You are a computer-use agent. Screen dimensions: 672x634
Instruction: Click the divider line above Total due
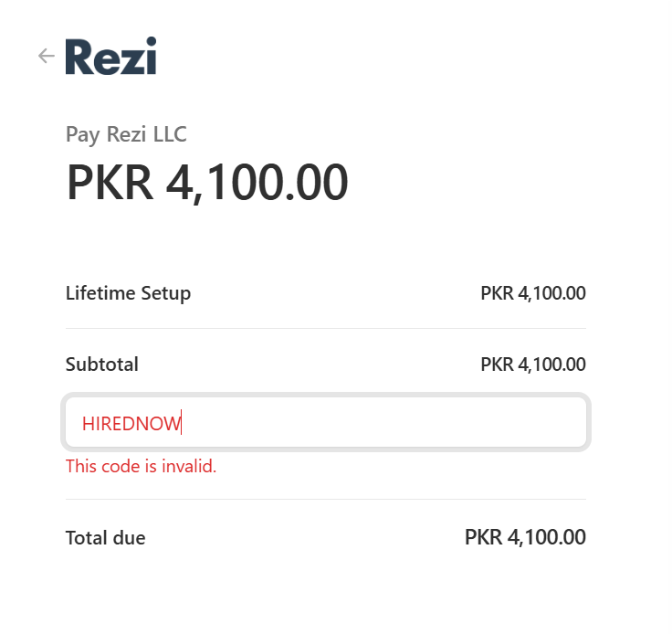point(325,499)
